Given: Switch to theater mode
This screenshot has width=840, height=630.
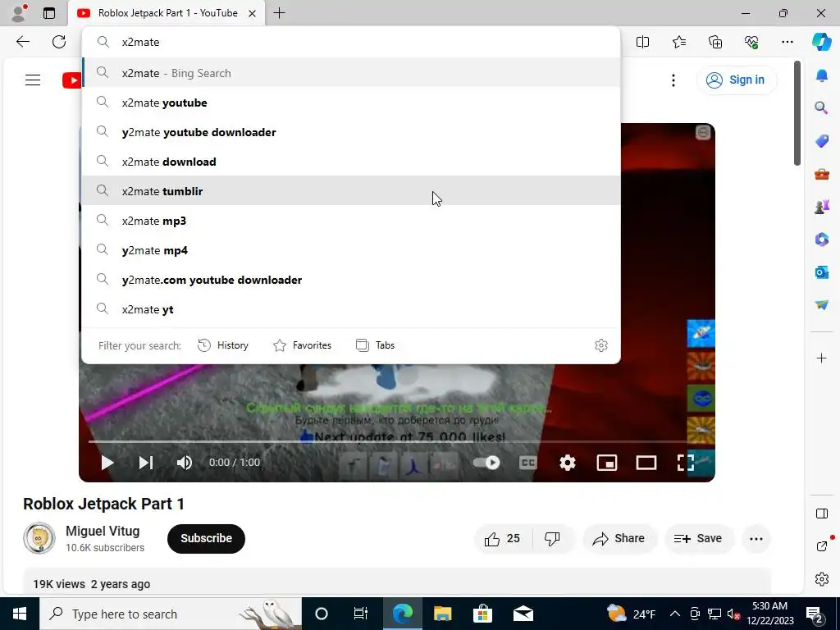Looking at the screenshot, I should tap(646, 463).
